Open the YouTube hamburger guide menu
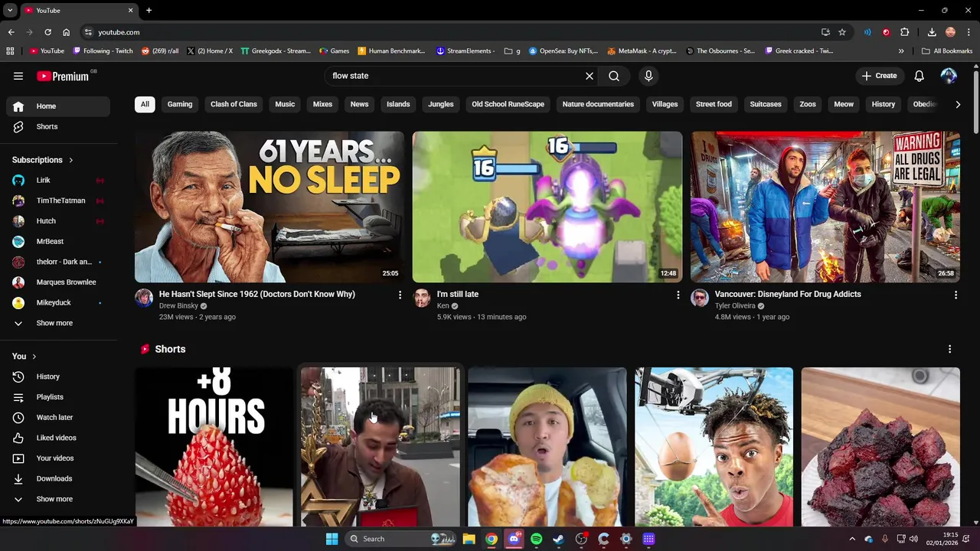Screen dimensions: 980x551 pos(18,76)
